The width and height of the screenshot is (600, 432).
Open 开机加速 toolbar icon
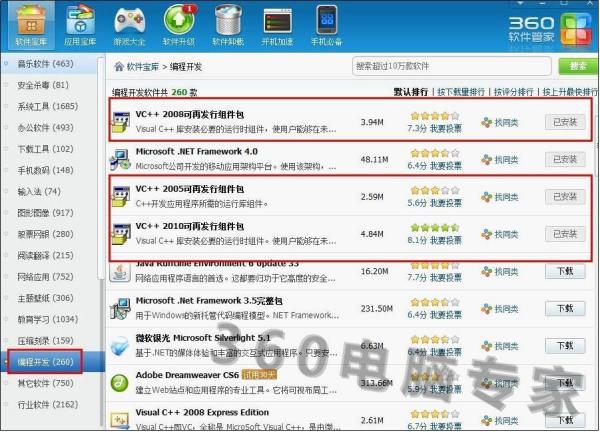coord(277,25)
